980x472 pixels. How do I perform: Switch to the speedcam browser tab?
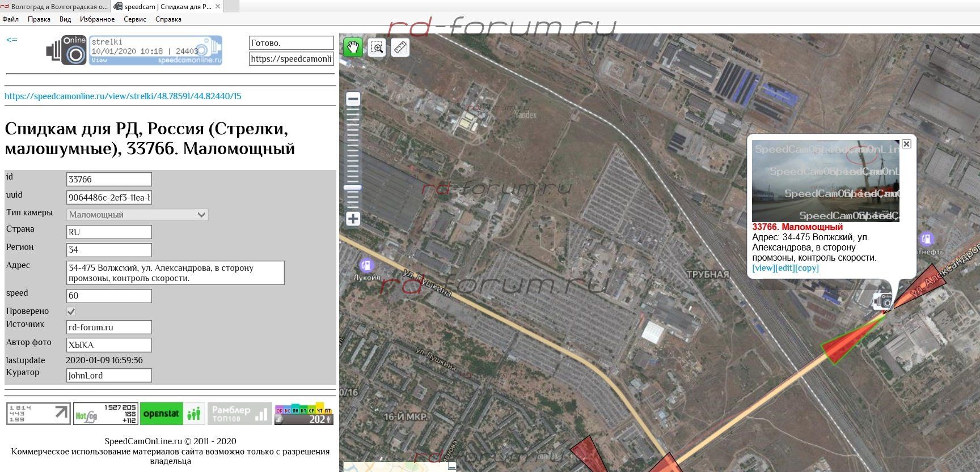(168, 7)
